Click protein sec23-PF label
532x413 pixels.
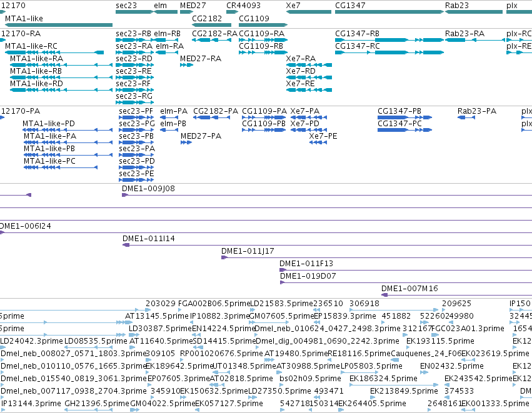coord(136,111)
